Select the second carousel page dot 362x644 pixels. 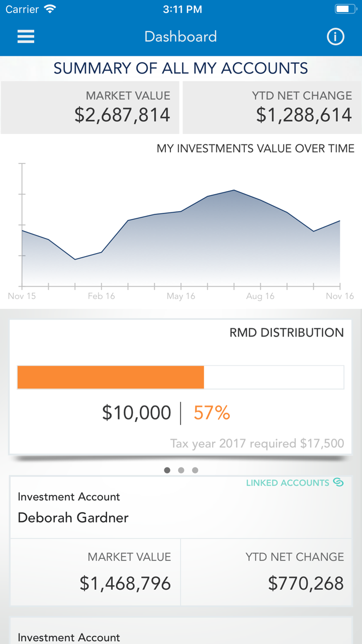click(x=181, y=470)
